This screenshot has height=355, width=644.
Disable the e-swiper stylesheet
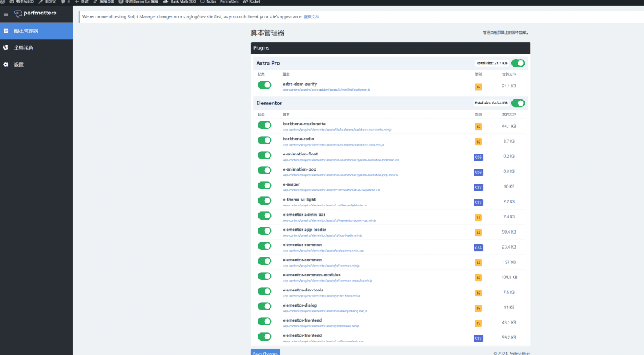point(265,185)
